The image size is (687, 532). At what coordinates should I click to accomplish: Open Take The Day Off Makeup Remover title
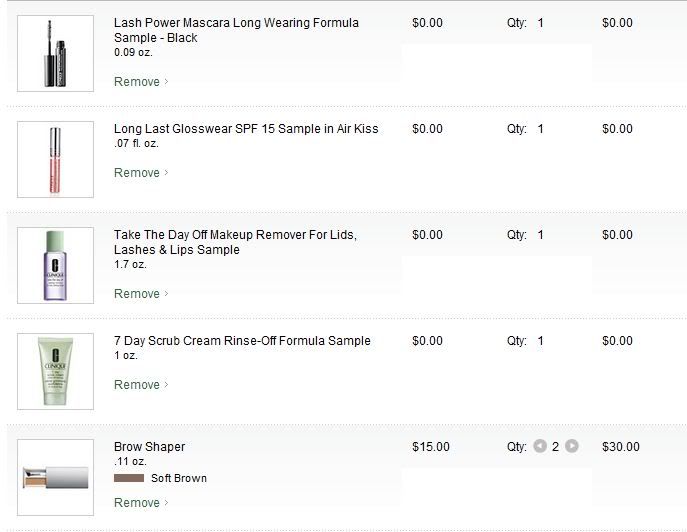pos(235,235)
